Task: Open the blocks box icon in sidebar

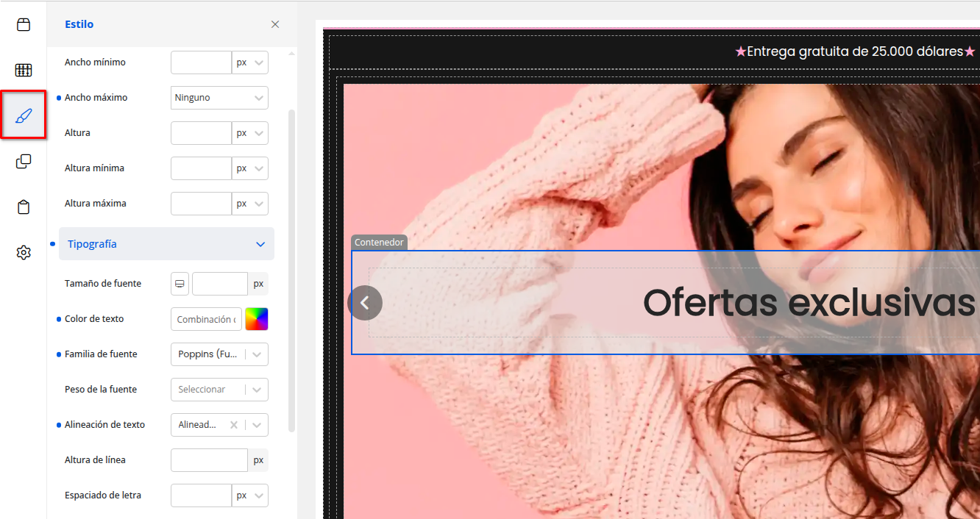Action: tap(24, 25)
